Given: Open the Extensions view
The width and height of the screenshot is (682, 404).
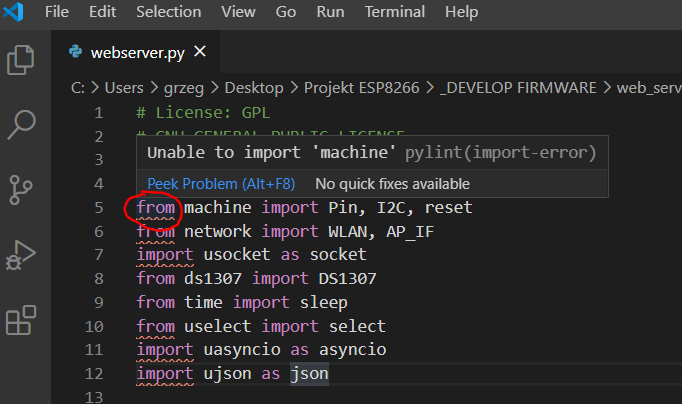Looking at the screenshot, I should tap(21, 320).
